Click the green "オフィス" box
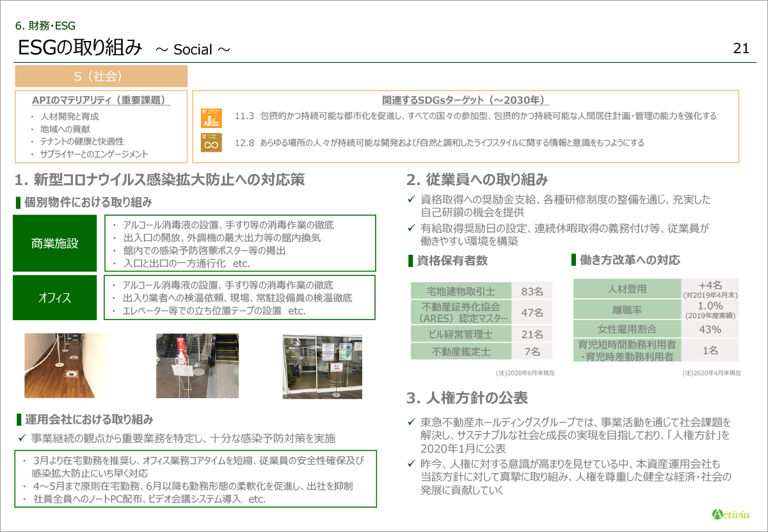768x532 pixels. (x=55, y=298)
